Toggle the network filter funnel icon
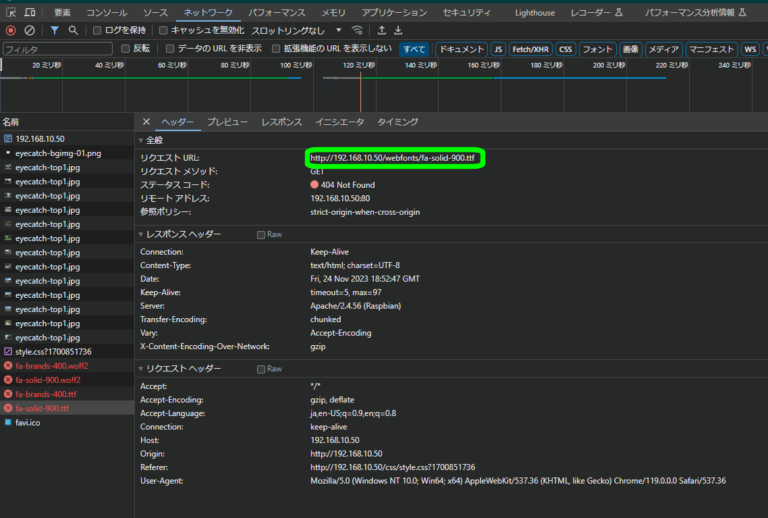Viewport: 768px width, 518px height. click(x=55, y=30)
